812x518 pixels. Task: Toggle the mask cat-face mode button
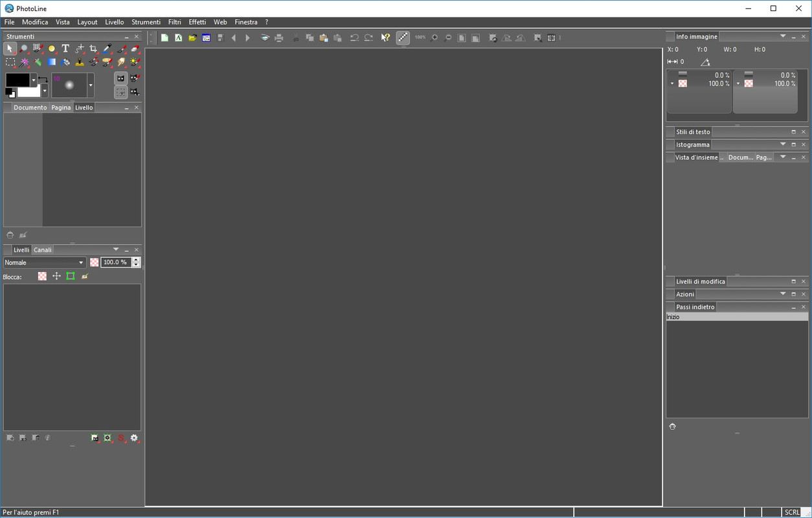pyautogui.click(x=120, y=78)
